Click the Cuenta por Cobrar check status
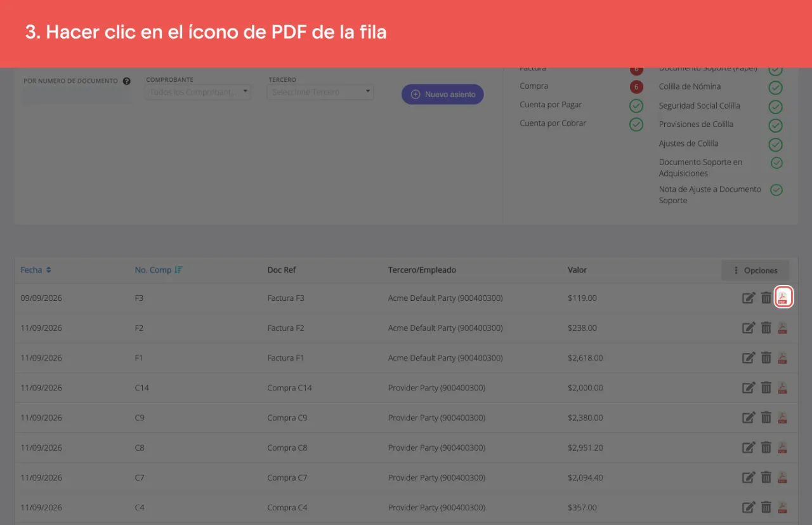The image size is (812, 525). tap(636, 124)
